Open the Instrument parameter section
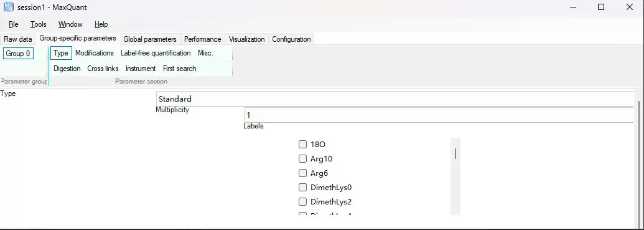The height and width of the screenshot is (230, 644). tap(141, 69)
